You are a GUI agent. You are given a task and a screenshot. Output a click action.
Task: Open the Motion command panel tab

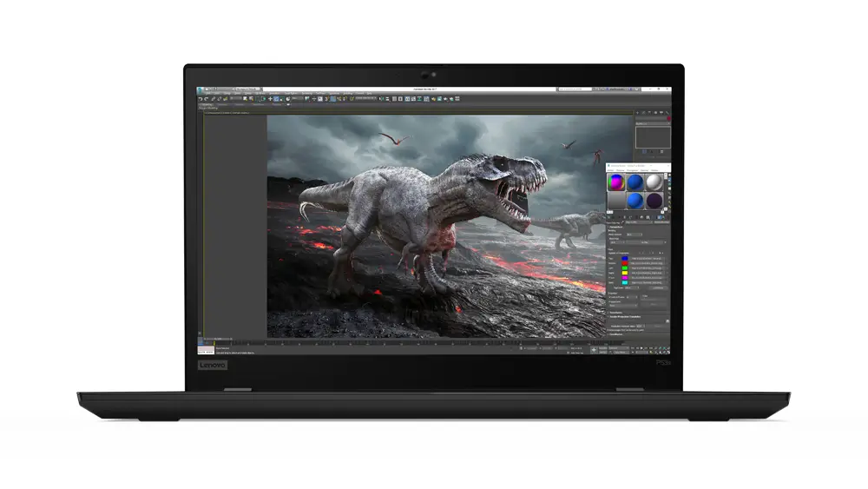655,113
